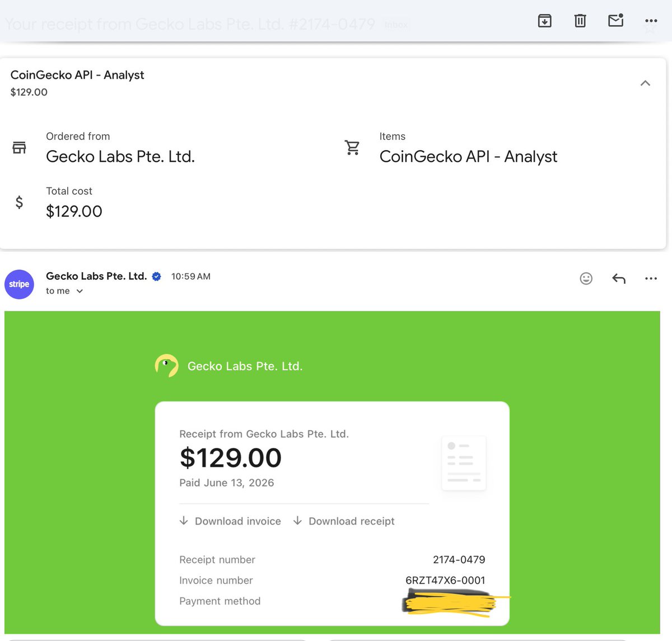The image size is (672, 641).
Task: Click the Payment method label
Action: tap(220, 601)
